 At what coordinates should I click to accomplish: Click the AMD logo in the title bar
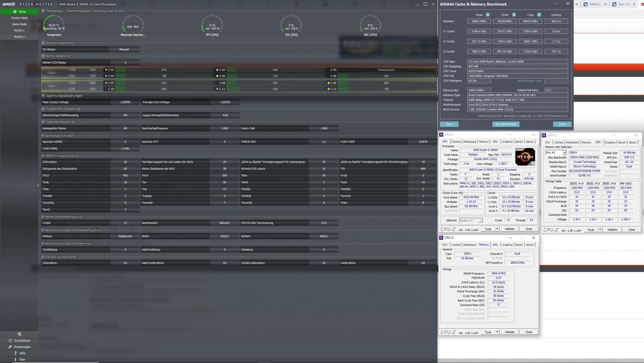click(9, 4)
